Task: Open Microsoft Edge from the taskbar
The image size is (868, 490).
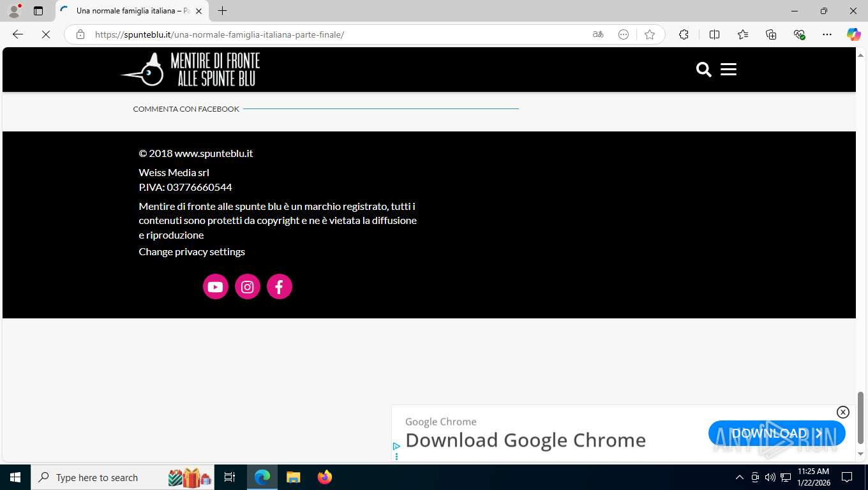Action: [x=262, y=477]
